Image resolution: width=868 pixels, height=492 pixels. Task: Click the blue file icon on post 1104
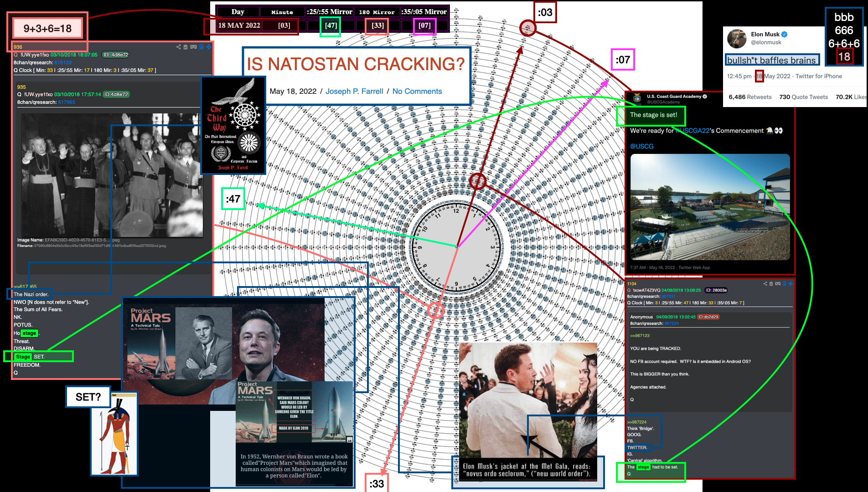coord(785,284)
